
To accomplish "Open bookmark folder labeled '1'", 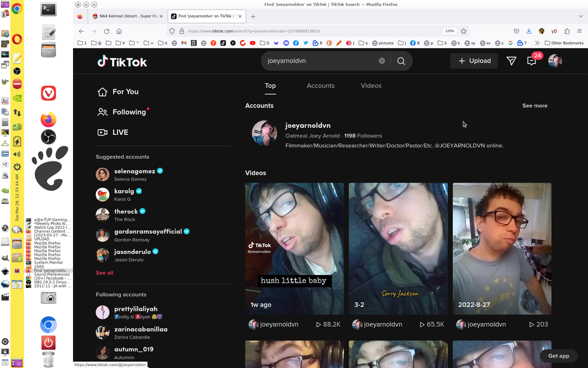I will (82, 43).
